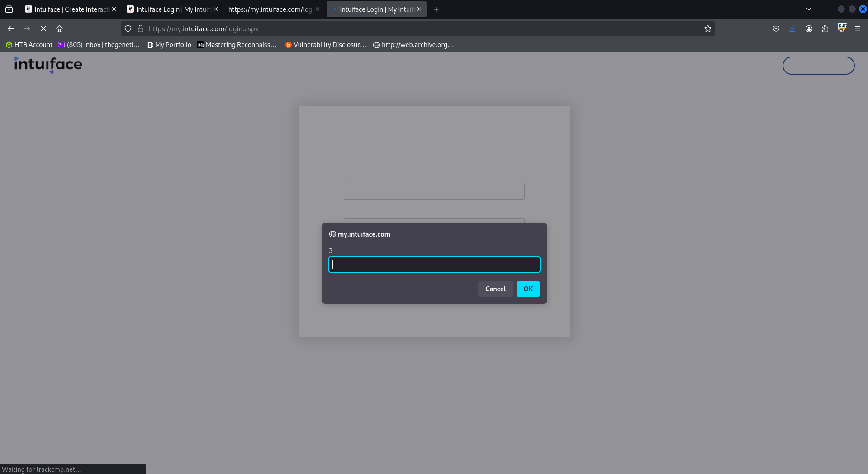This screenshot has width=868, height=474.
Task: Expand the list all tabs dropdown
Action: pyautogui.click(x=809, y=9)
